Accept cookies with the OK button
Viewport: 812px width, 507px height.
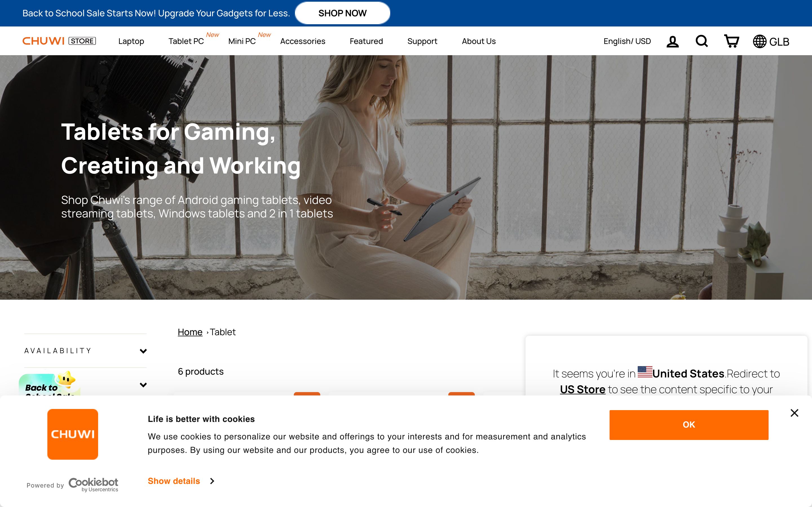tap(689, 425)
